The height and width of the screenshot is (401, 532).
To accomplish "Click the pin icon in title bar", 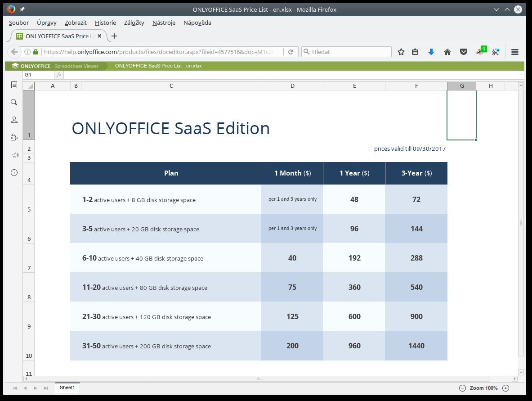I will click(22, 9).
